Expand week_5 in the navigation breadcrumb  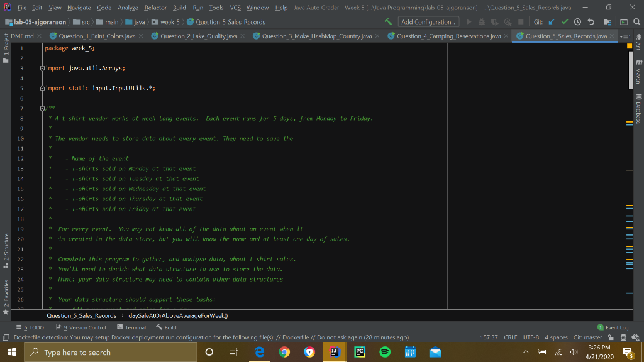(x=170, y=21)
